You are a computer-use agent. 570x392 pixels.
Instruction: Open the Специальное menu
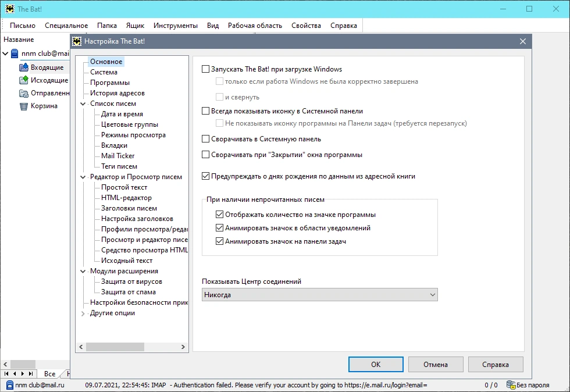pyautogui.click(x=66, y=26)
